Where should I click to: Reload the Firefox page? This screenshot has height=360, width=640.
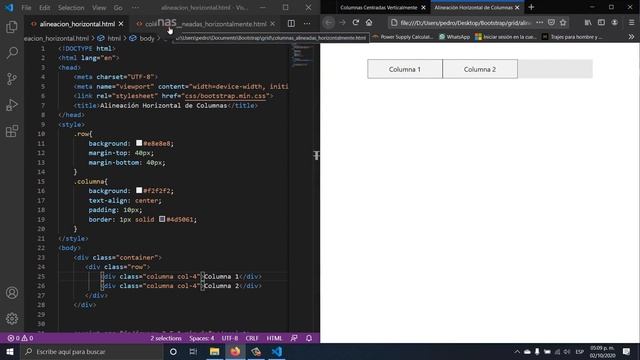pyautogui.click(x=356, y=23)
